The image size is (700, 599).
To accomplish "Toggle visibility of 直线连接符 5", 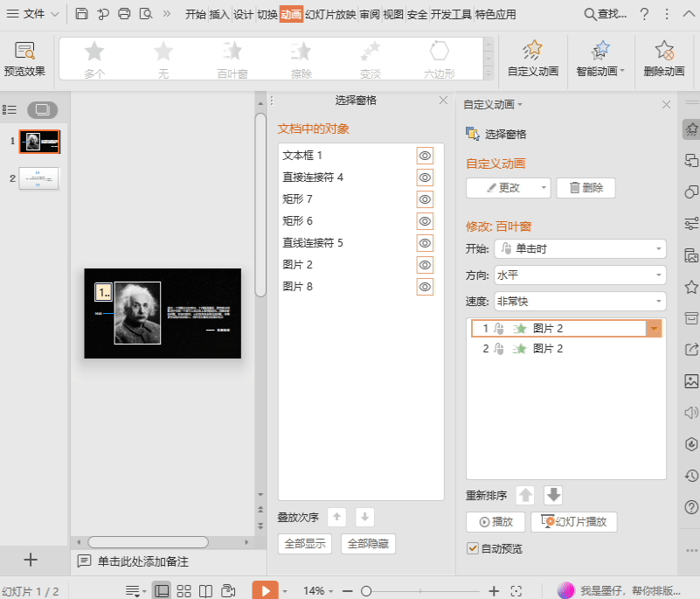I will [425, 243].
